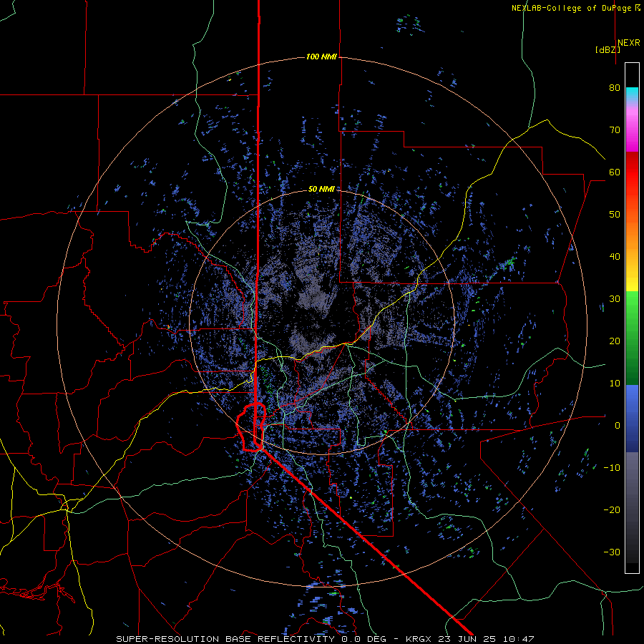Viewport: 644px width, 644px height.
Task: Click the -30 dBZ value on color scale
Action: (612, 552)
